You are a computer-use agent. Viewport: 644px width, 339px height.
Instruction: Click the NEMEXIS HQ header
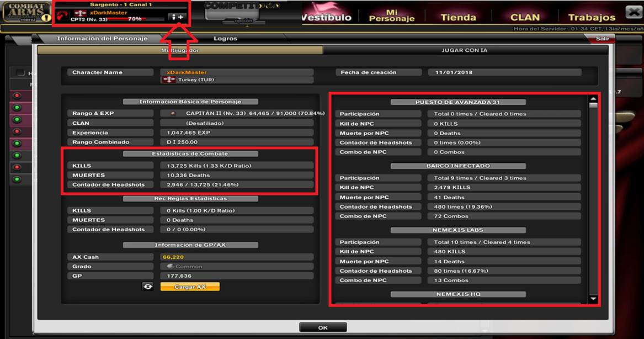coord(458,294)
